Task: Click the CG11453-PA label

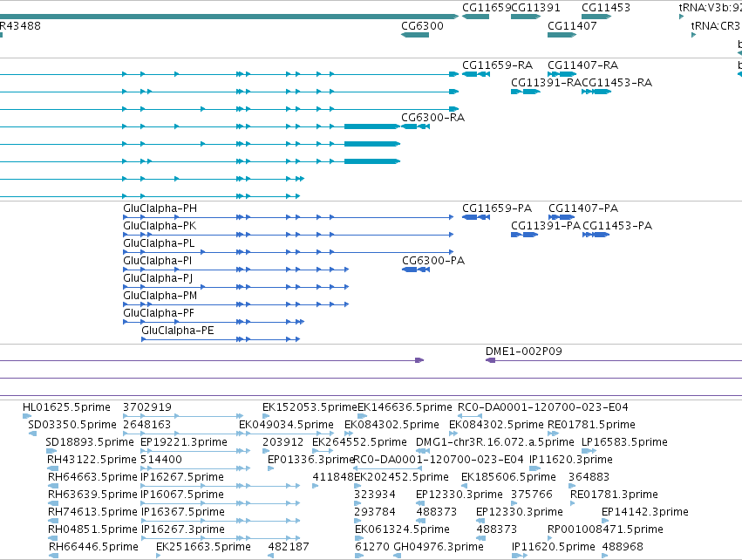Action: [617, 226]
